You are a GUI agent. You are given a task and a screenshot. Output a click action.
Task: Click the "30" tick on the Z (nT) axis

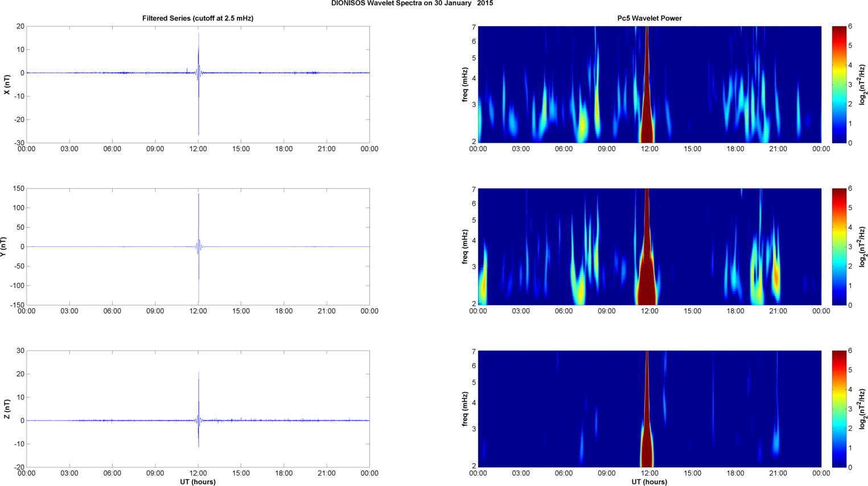[x=20, y=351]
